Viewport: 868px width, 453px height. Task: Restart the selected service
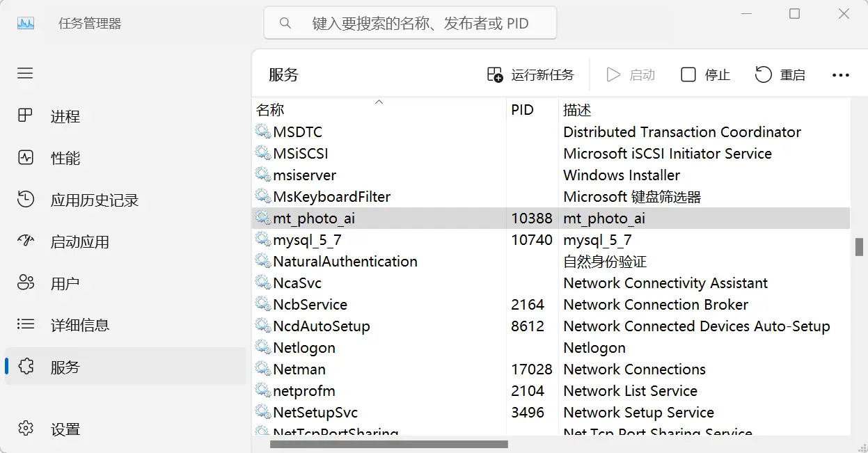[x=780, y=75]
